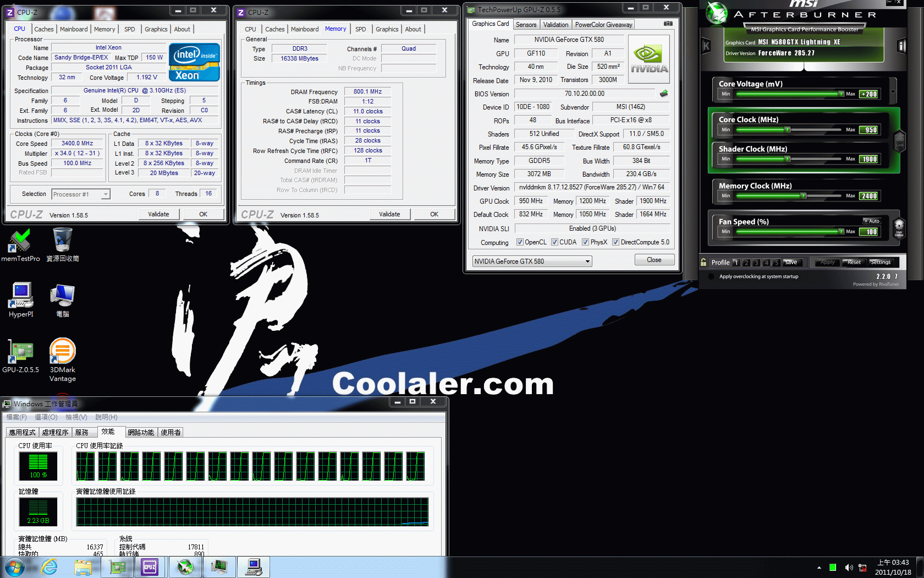
Task: Switch to GPU-Z taskbar button
Action: click(118, 567)
